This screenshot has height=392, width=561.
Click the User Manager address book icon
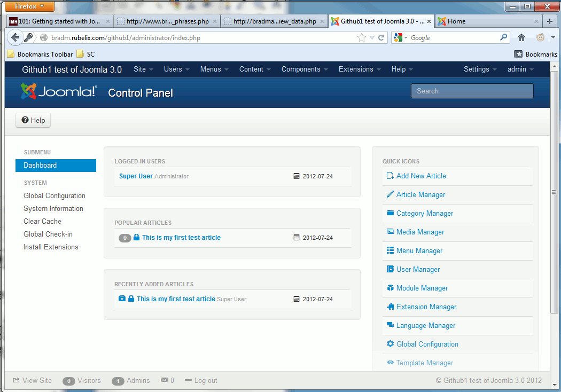tap(390, 269)
